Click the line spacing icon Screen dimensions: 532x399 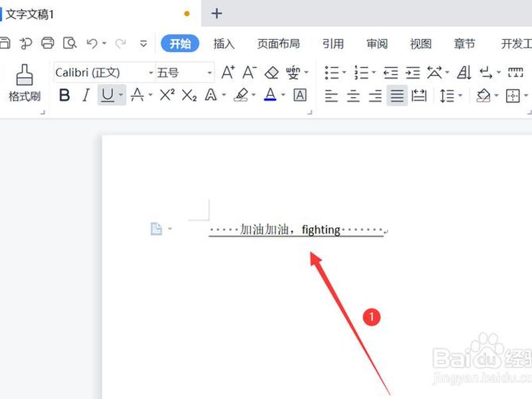446,96
